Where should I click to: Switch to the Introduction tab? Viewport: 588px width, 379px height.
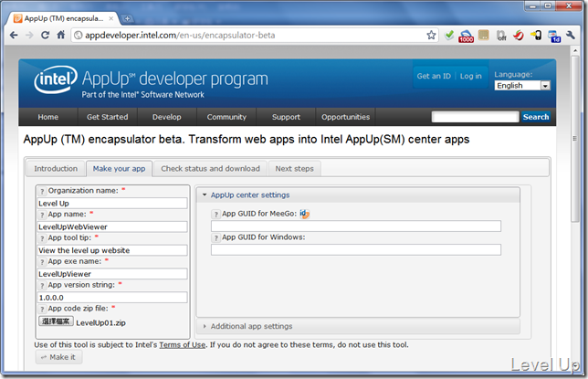click(56, 169)
